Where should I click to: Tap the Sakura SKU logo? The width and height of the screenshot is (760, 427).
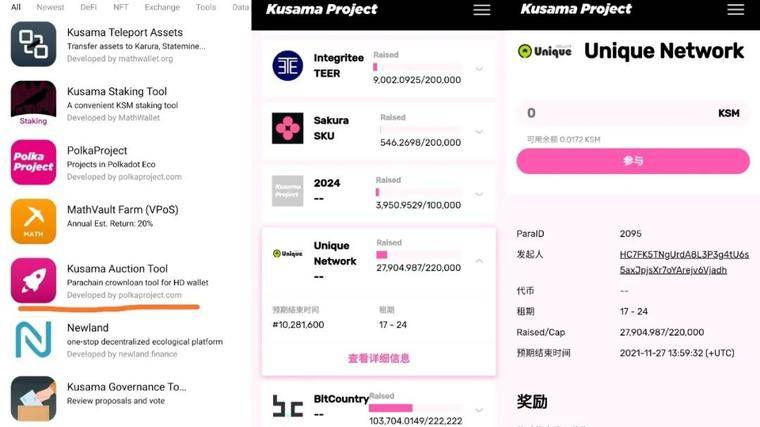pos(287,128)
